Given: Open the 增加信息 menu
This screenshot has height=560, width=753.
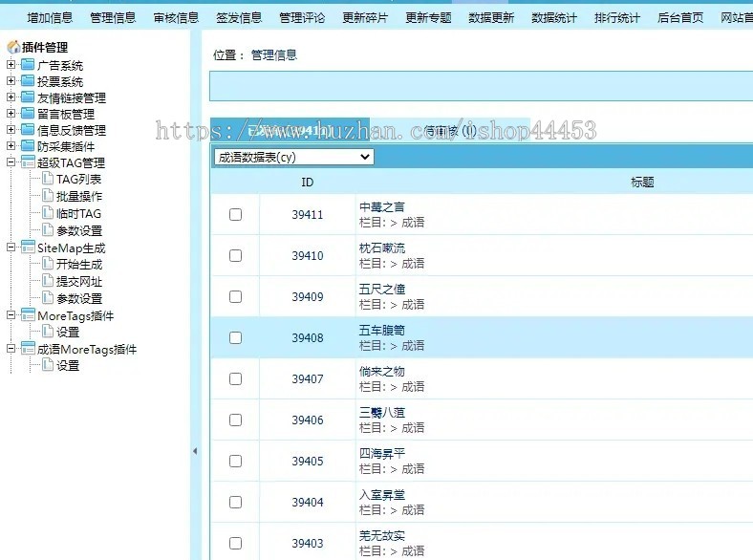Looking at the screenshot, I should coord(50,18).
